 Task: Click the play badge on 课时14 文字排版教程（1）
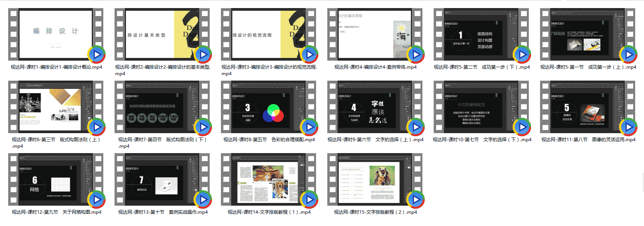pyautogui.click(x=309, y=200)
